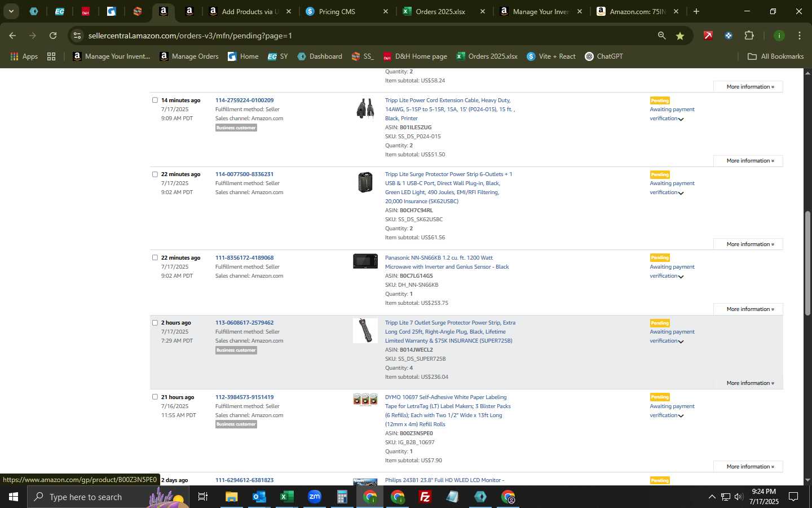The height and width of the screenshot is (508, 812).
Task: Open order link 114-2759224-0100209
Action: point(244,100)
